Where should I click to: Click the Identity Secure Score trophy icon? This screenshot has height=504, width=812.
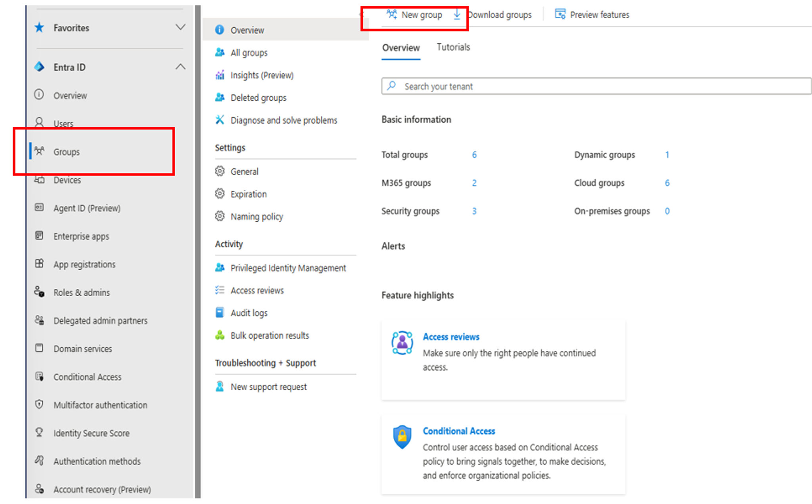39,432
